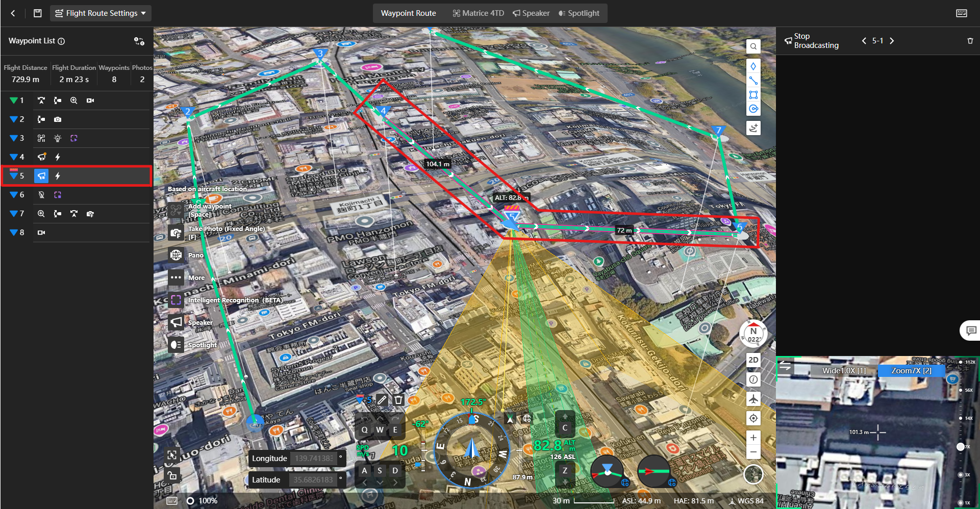Select the area polygon drawing tool
The image size is (980, 509).
(753, 95)
